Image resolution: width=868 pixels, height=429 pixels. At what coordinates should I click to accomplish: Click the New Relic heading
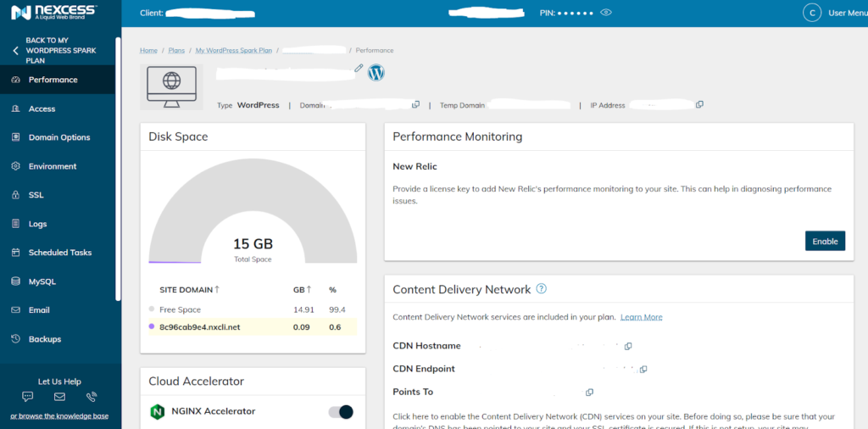click(415, 166)
